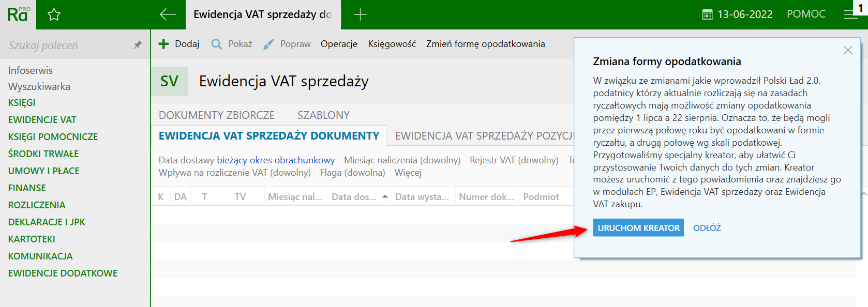
Task: Pin the search panel with pushpin icon
Action: point(138,45)
